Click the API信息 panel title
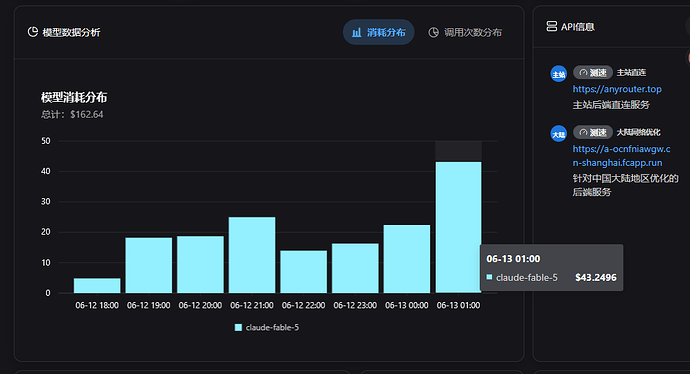The width and height of the screenshot is (690, 374). (x=578, y=27)
